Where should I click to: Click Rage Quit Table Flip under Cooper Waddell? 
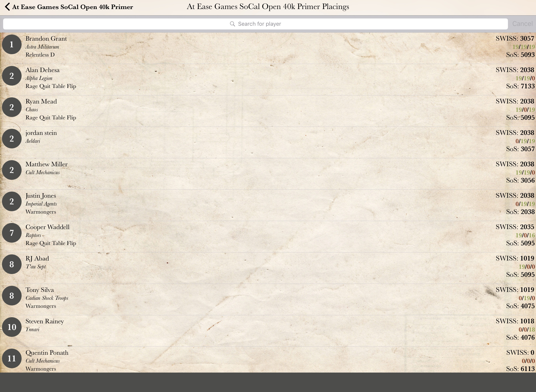click(51, 243)
